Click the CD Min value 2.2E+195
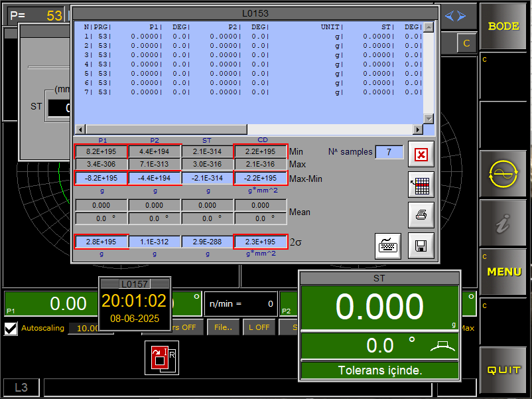 coord(261,151)
